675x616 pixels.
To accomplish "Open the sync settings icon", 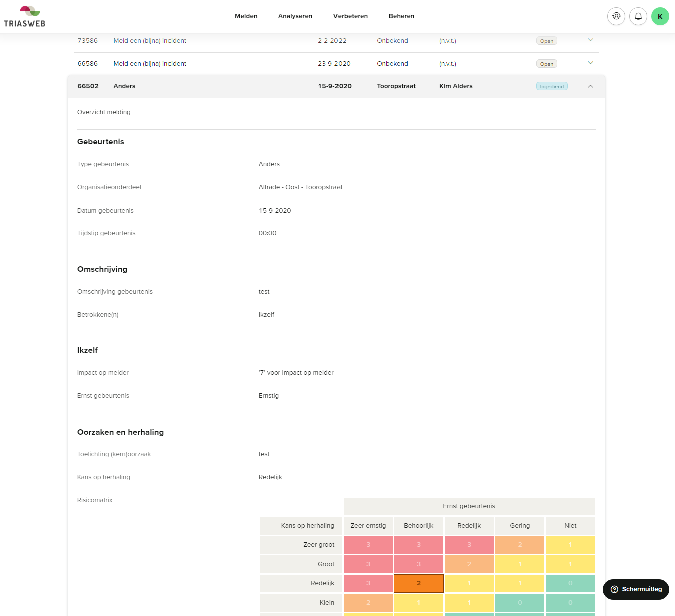I will (x=616, y=16).
